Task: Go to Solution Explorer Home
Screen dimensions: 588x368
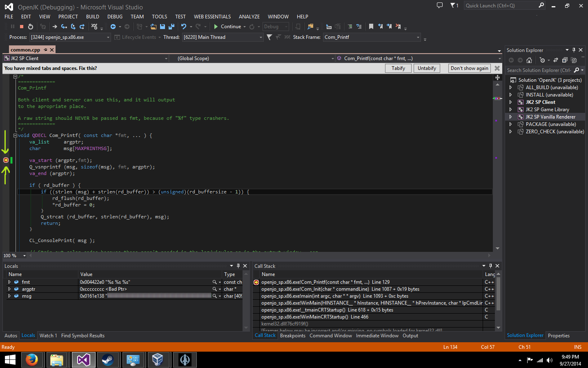Action: point(529,60)
